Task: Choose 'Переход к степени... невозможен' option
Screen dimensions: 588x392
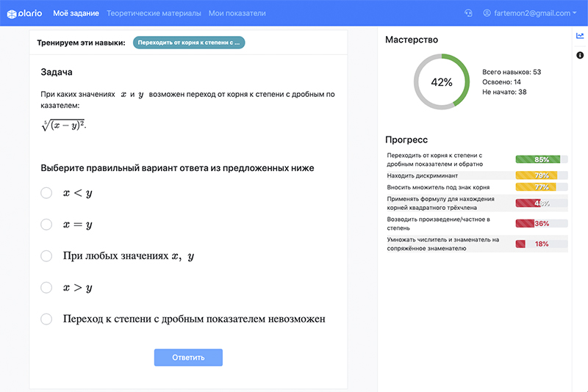Action: click(46, 319)
